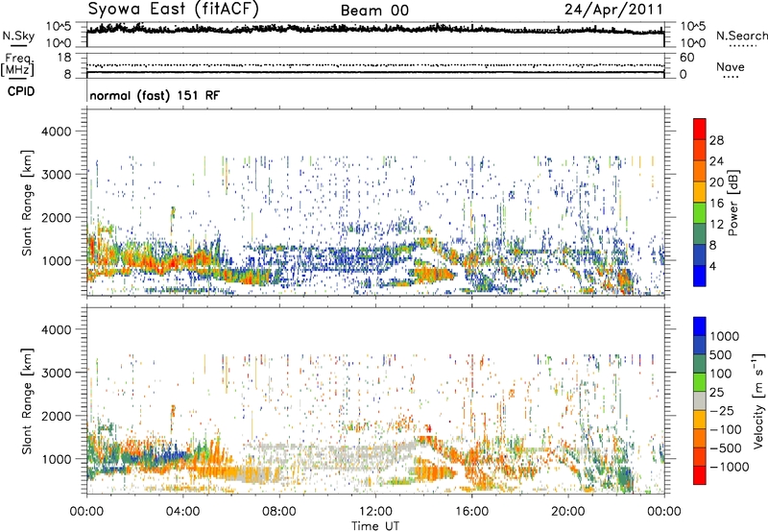Click the 'Time UT' axis title
The width and height of the screenshot is (768, 532).
pyautogui.click(x=375, y=526)
